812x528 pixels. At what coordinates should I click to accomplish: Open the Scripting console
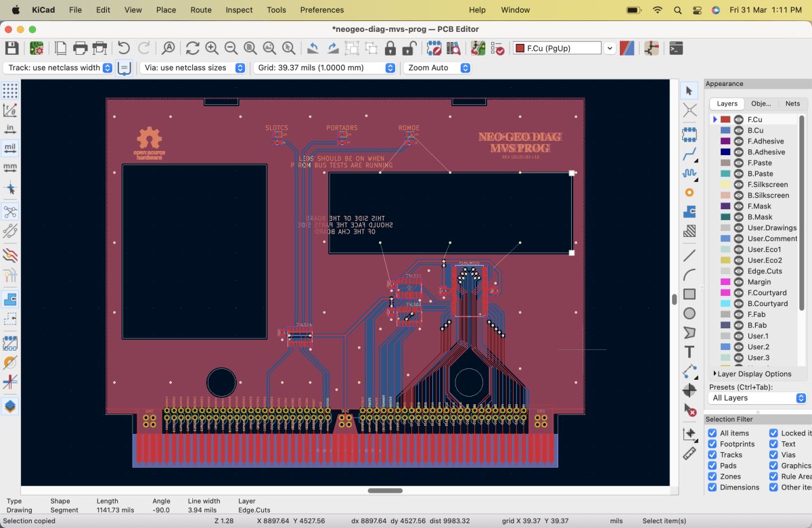675,48
